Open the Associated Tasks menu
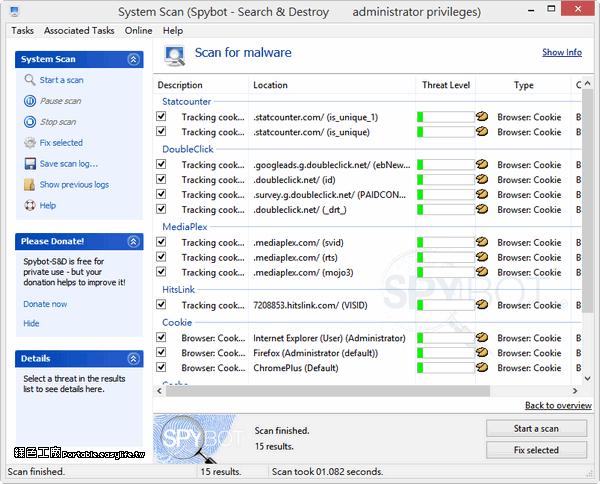The width and height of the screenshot is (600, 484). tap(79, 30)
